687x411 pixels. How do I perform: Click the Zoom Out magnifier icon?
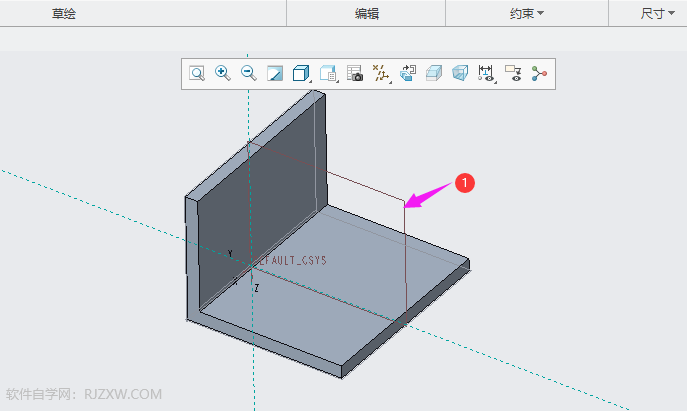coord(248,73)
